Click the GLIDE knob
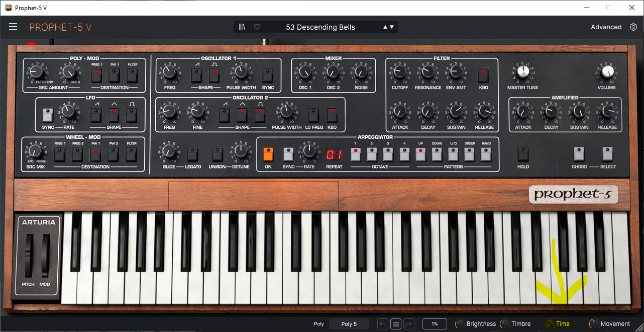 tap(169, 151)
